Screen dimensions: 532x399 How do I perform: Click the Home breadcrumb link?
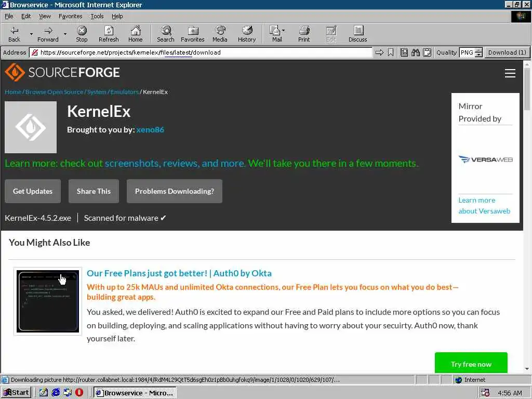[13, 92]
